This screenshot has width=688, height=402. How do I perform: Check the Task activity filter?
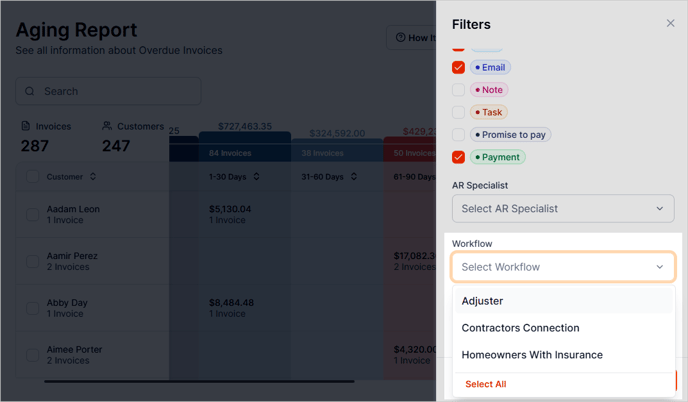pos(458,112)
